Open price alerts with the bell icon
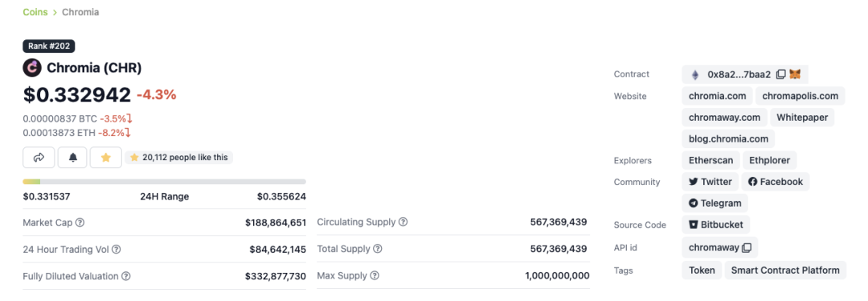 tap(73, 158)
